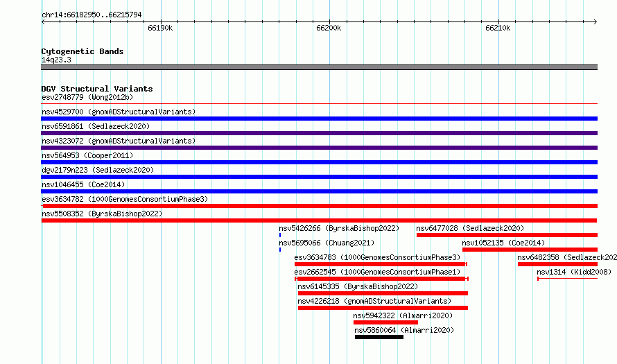617x364 pixels.
Task: Click the nsv564953 (Cooper2011) label
Action: pos(87,155)
